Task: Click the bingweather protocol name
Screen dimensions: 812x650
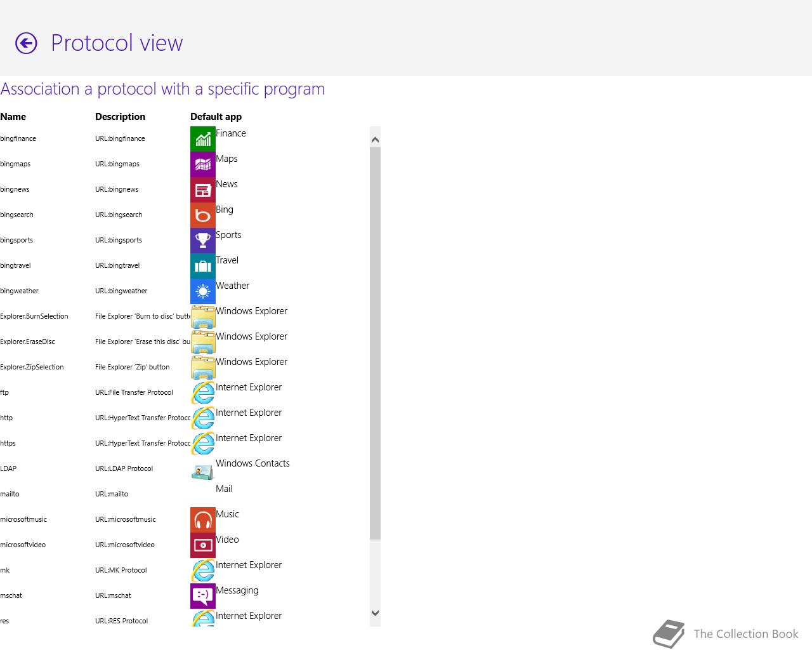Action: pyautogui.click(x=19, y=291)
